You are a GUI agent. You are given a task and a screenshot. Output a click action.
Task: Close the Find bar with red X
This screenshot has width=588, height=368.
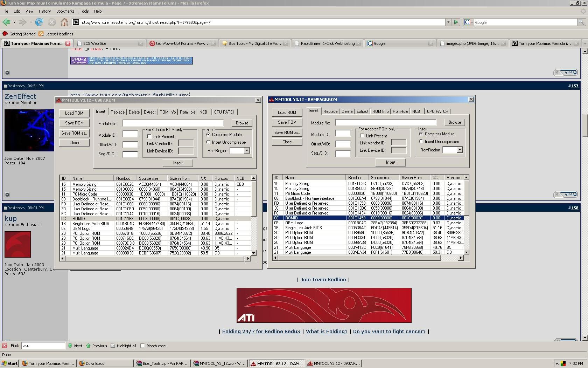tap(5, 346)
